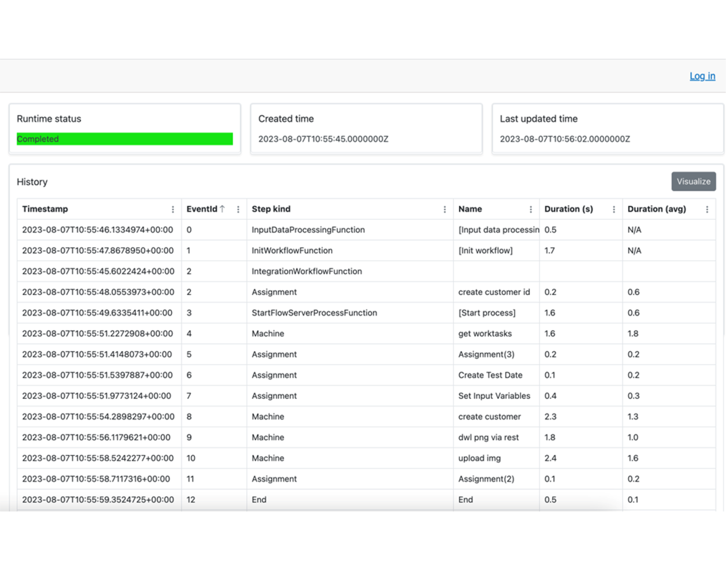Open the Step kind column options menu
Screen dimensions: 728x570
(x=445, y=209)
